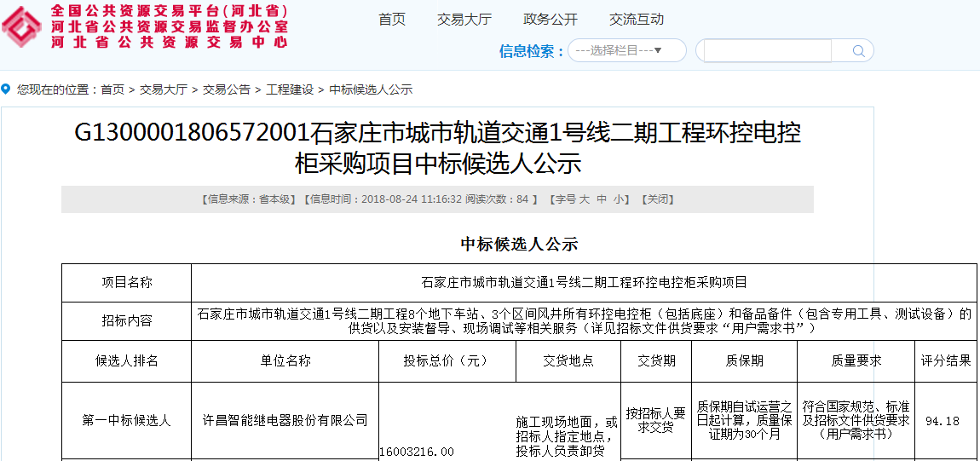
Task: Go to 首页 in the top navigation
Action: (x=392, y=20)
